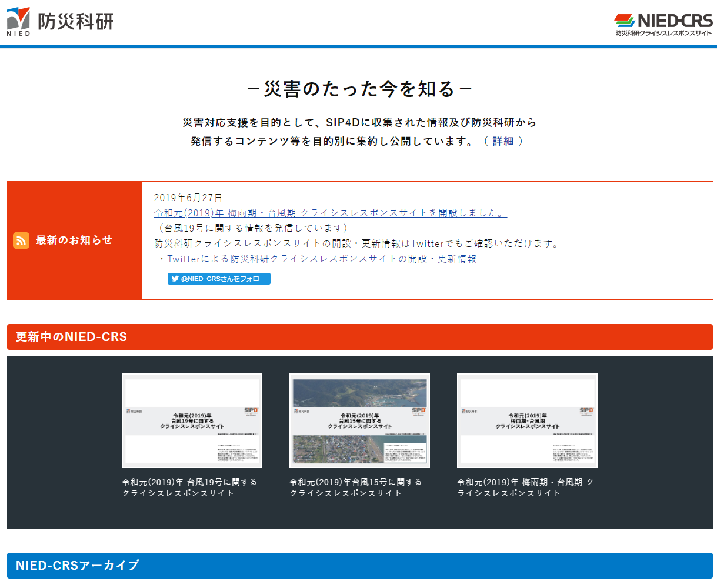Click the NIED 防災科研 logo
Screen dimensions: 717x588
59,21
